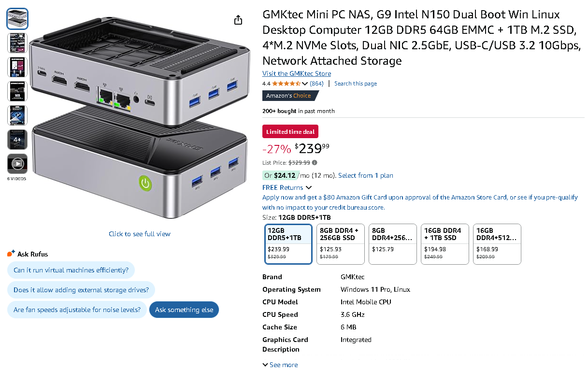The image size is (588, 370).
Task: Click Search this page link
Action: point(356,84)
